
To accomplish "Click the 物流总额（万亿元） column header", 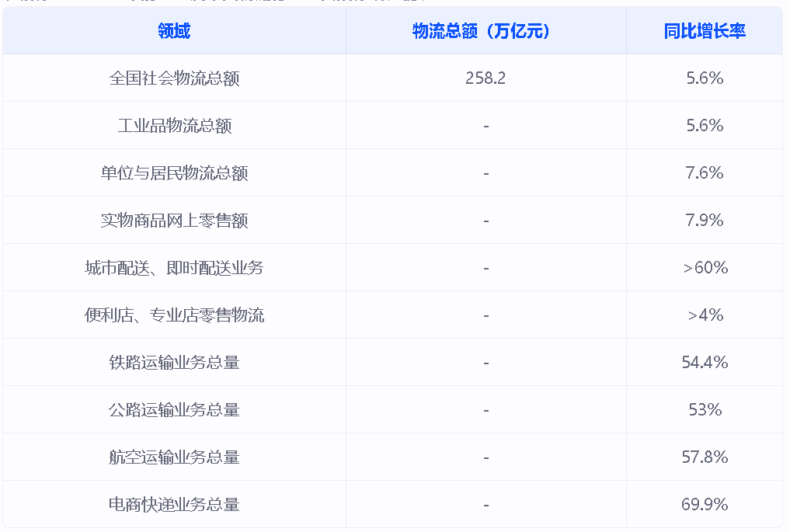I will coord(485,31).
